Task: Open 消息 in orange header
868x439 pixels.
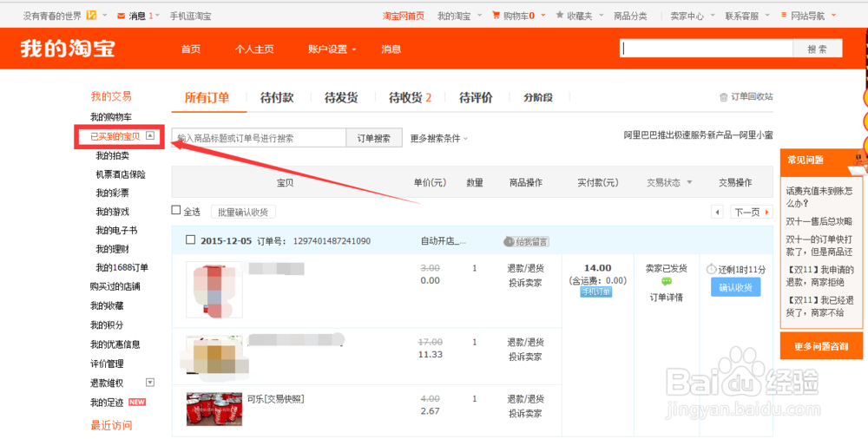Action: pyautogui.click(x=391, y=49)
